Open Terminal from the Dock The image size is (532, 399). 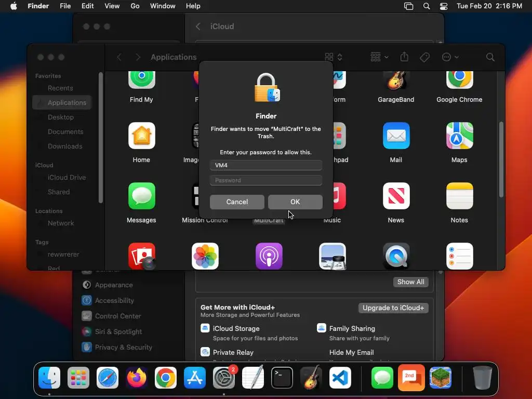(x=282, y=378)
